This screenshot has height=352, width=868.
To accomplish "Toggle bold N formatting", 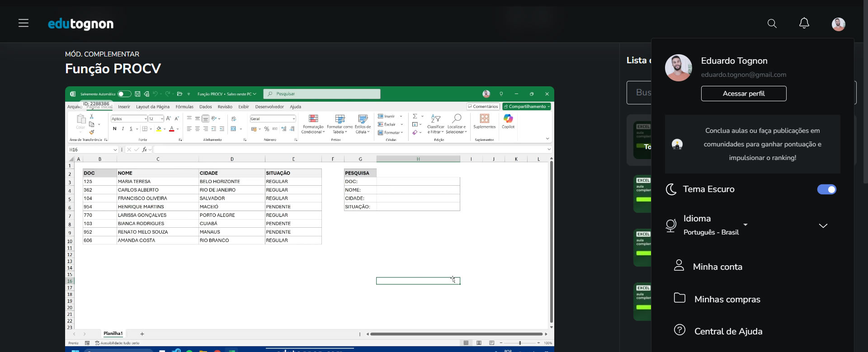I will click(115, 129).
